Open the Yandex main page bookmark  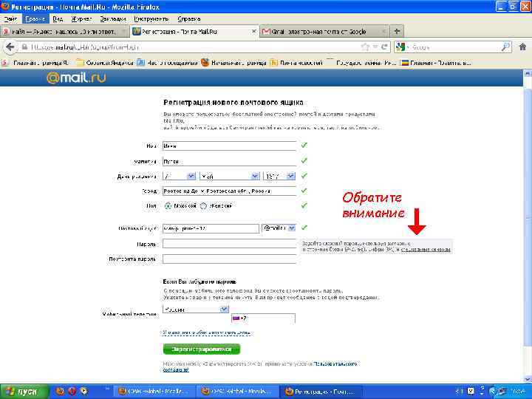[36, 63]
